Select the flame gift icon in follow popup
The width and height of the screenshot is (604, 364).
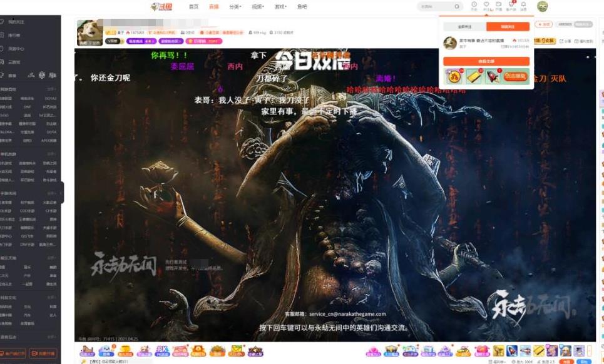coord(453,76)
